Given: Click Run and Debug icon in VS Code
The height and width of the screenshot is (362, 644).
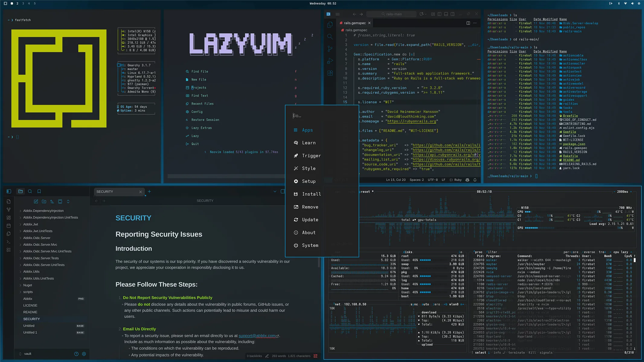Looking at the screenshot, I should (x=330, y=61).
